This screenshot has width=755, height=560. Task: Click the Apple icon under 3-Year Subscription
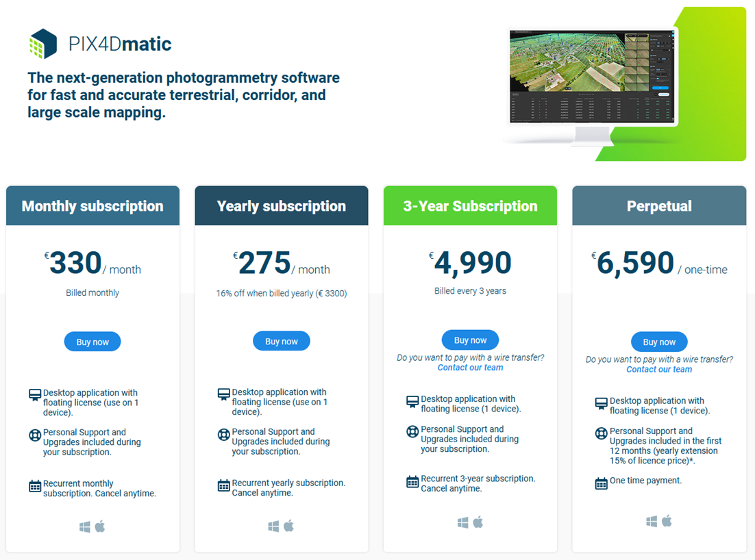coord(478,522)
